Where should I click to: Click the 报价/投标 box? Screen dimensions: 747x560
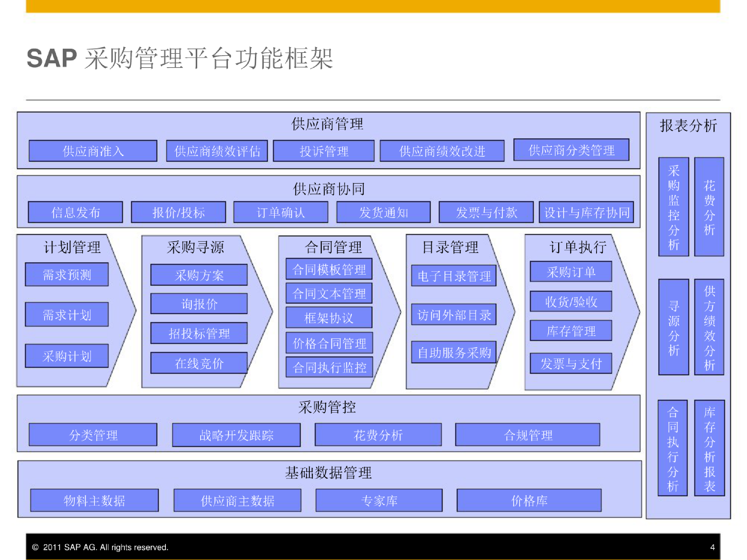pos(178,212)
